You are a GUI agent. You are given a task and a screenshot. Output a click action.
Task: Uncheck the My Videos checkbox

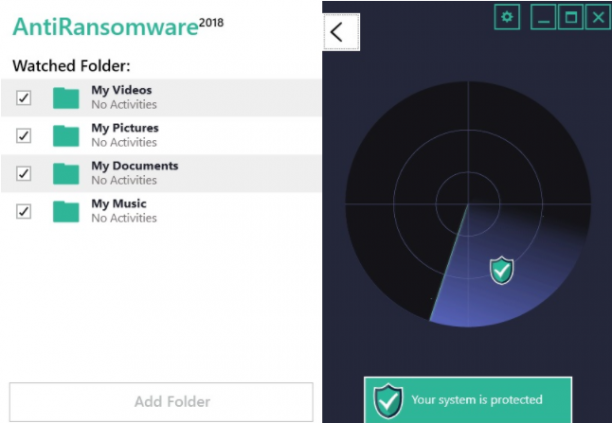point(23,98)
